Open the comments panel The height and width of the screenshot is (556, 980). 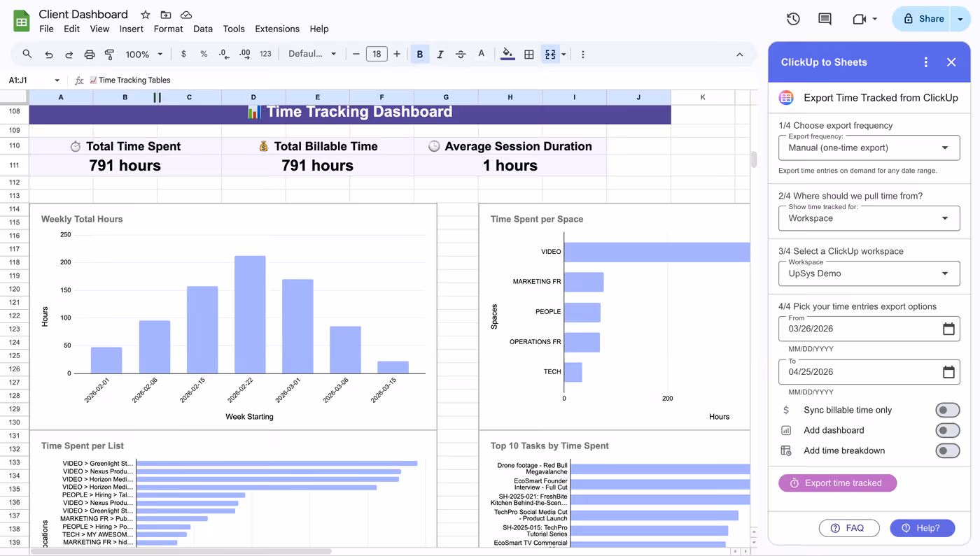(x=825, y=19)
